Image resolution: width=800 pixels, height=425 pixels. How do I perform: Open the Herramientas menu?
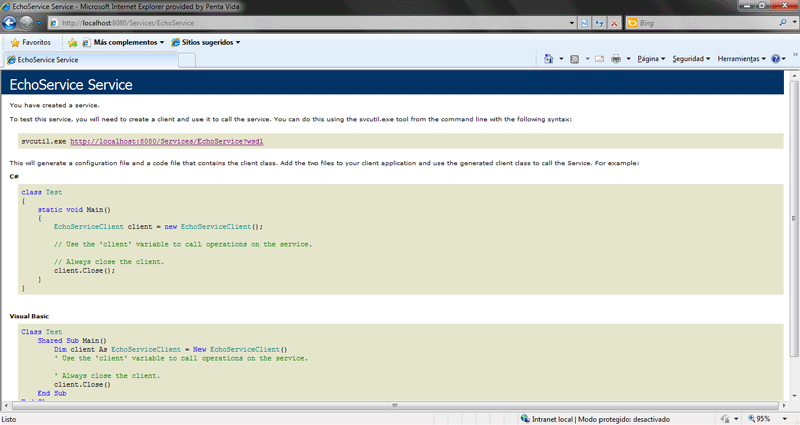point(742,59)
